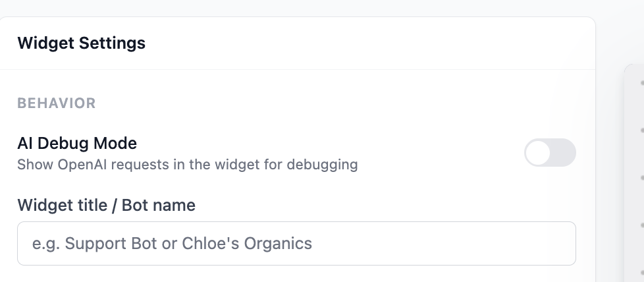
Task: Click the 'Widget title / Bot name' label
Action: coord(106,205)
